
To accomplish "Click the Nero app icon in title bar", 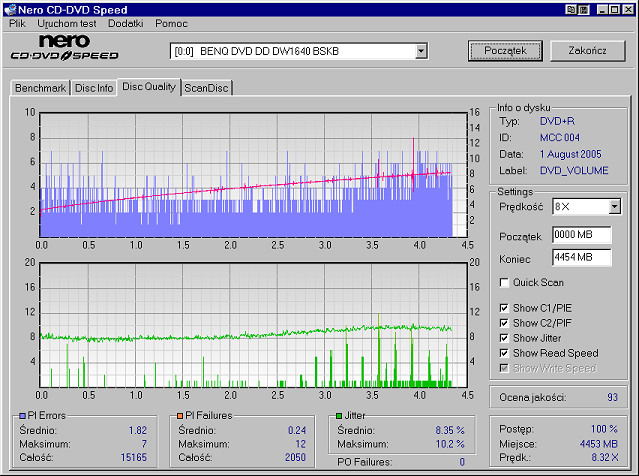I will pos(10,9).
